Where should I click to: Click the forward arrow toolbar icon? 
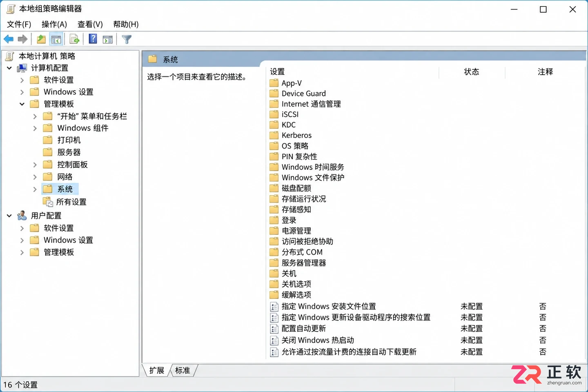[x=23, y=39]
